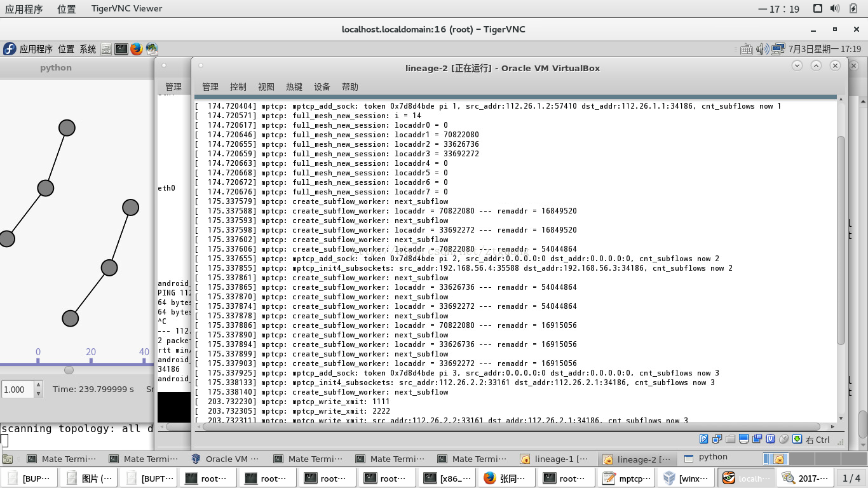Click the VirtualBox CPU status icon

(x=771, y=439)
